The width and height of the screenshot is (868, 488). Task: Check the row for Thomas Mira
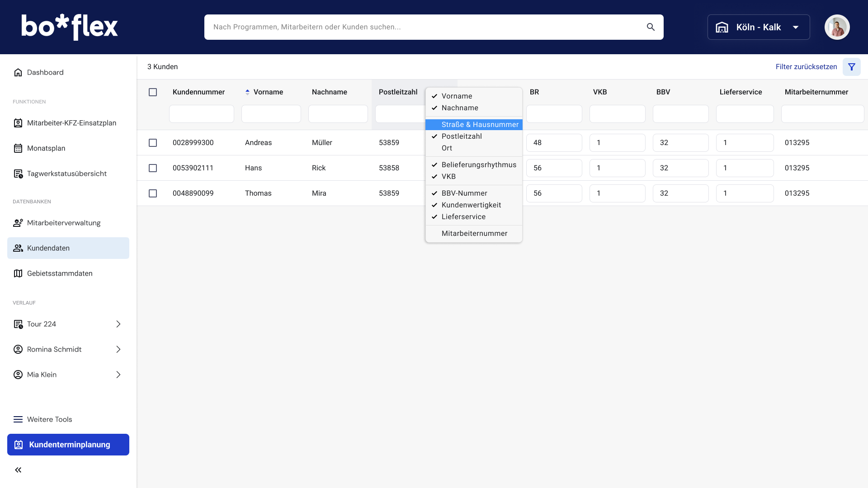click(x=153, y=193)
